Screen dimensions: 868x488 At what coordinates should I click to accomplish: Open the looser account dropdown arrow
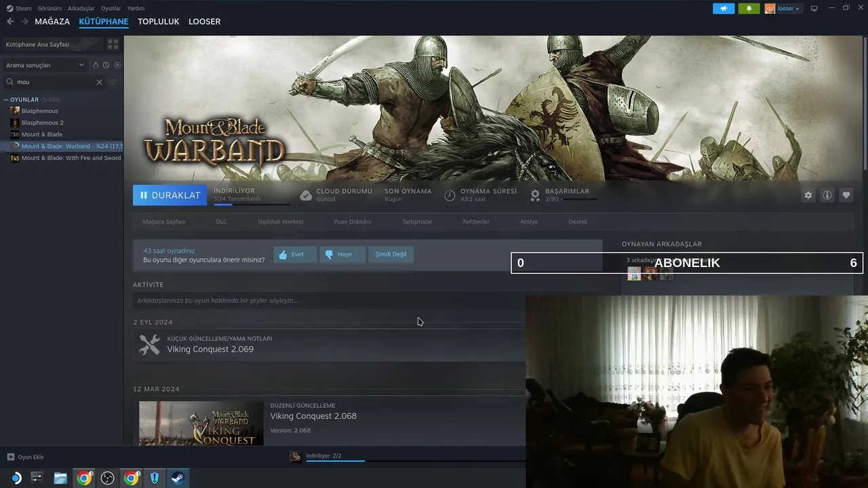(x=797, y=9)
